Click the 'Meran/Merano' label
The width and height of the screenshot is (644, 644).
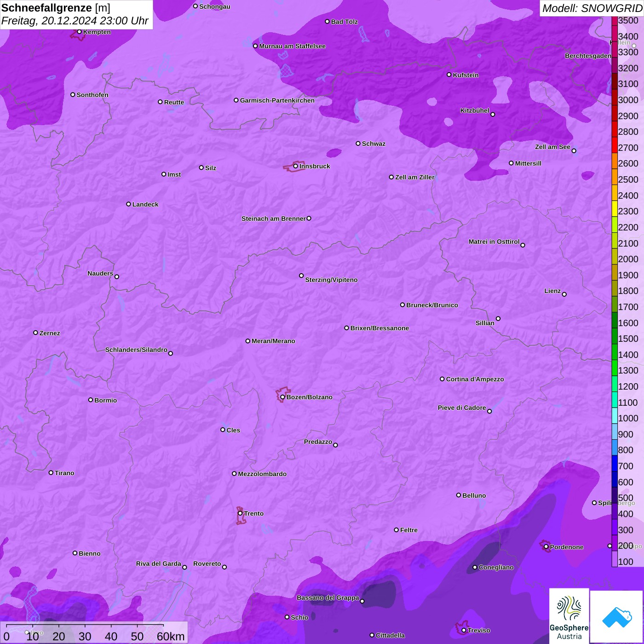point(273,341)
